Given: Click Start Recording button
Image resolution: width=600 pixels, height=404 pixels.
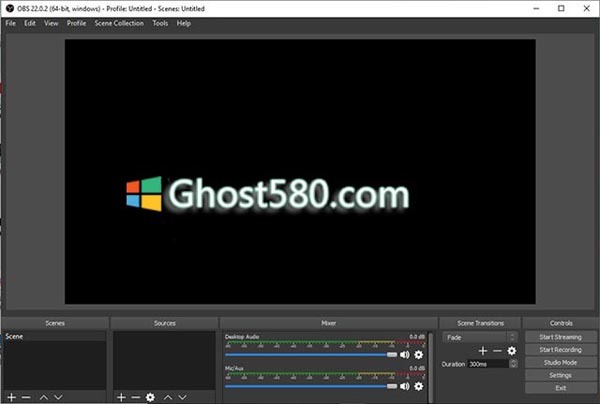Looking at the screenshot, I should click(561, 349).
